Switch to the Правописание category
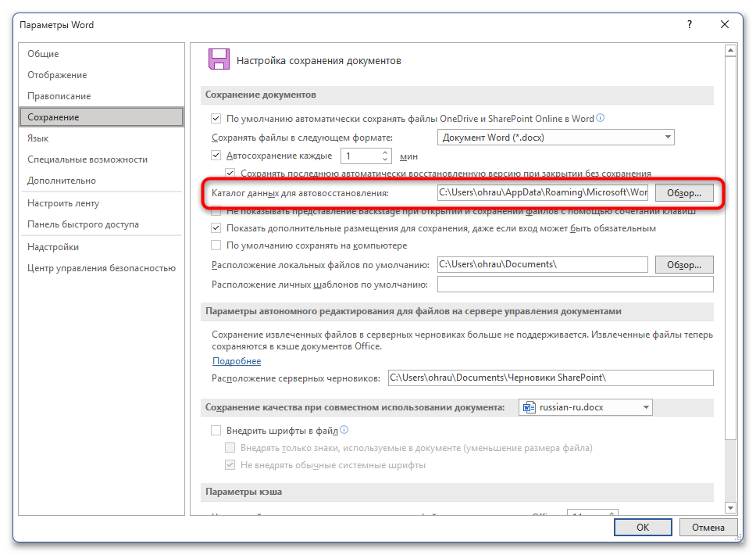 point(59,96)
